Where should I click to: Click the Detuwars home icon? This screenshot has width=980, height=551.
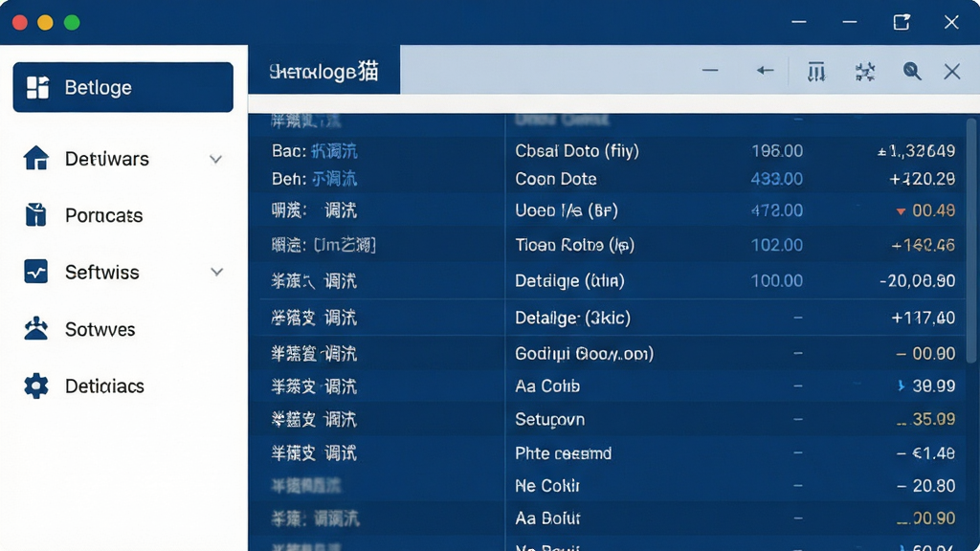pos(36,158)
